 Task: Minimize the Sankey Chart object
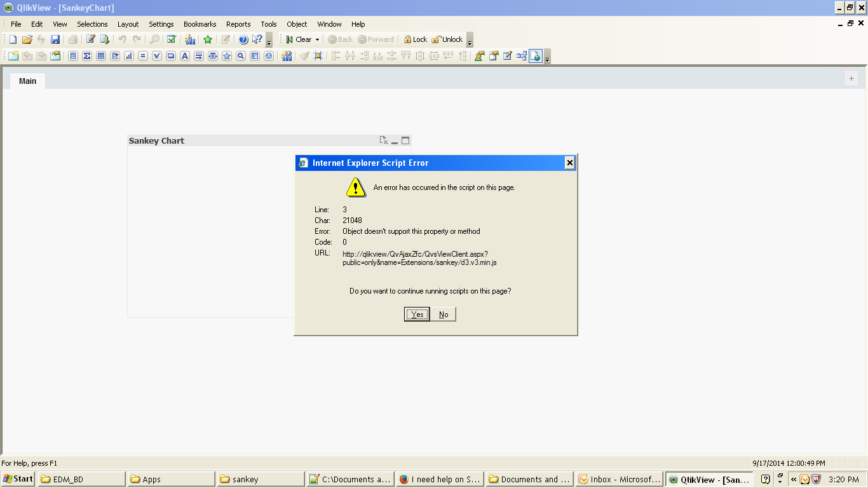[x=395, y=141]
